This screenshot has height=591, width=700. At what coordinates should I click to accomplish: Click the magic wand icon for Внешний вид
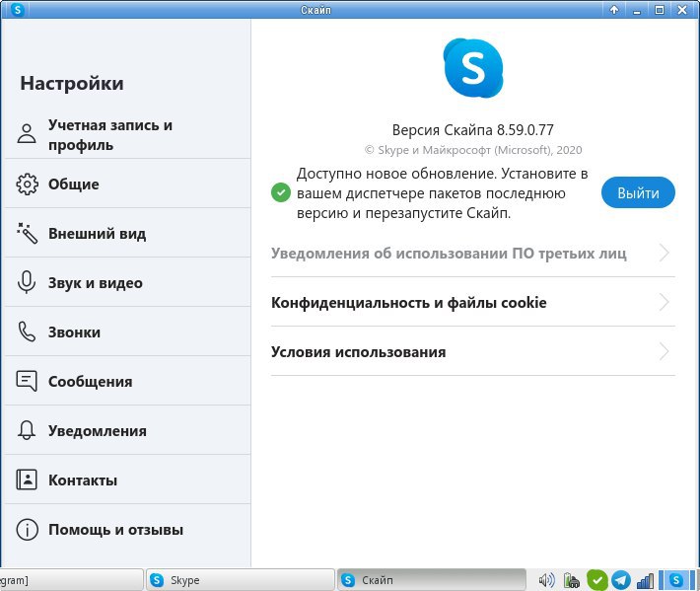[x=27, y=233]
